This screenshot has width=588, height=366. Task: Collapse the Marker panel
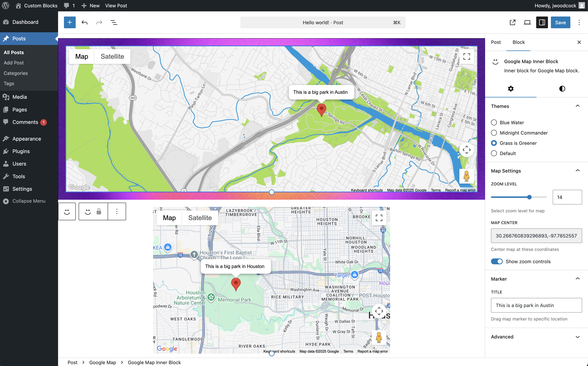point(536,279)
